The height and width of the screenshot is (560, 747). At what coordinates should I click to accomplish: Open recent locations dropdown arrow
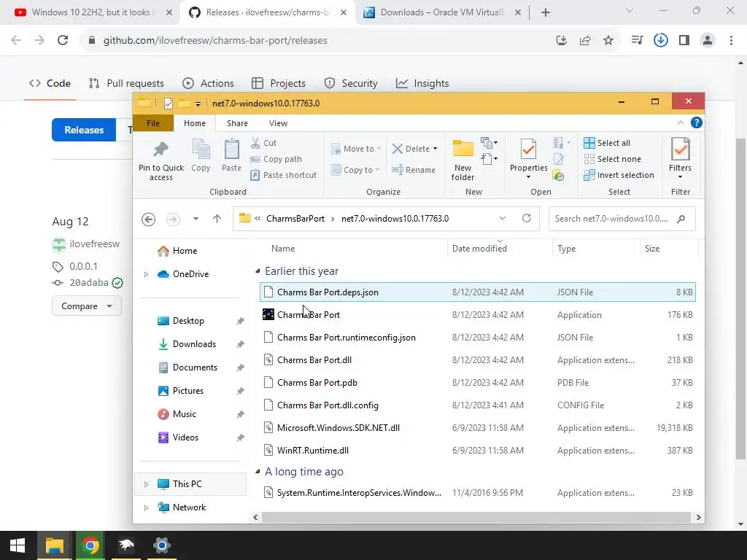[196, 219]
